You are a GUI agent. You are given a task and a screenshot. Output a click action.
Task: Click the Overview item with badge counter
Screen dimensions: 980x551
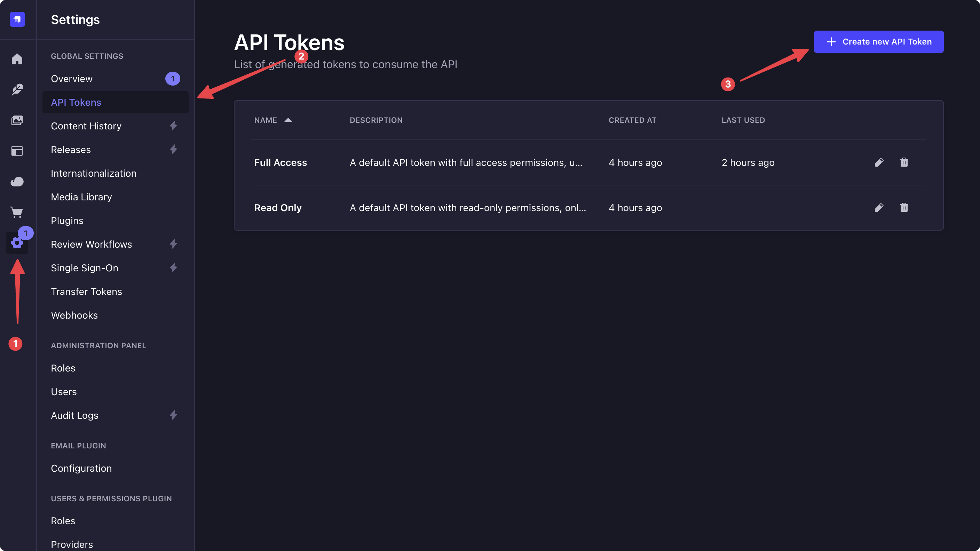[x=72, y=79]
